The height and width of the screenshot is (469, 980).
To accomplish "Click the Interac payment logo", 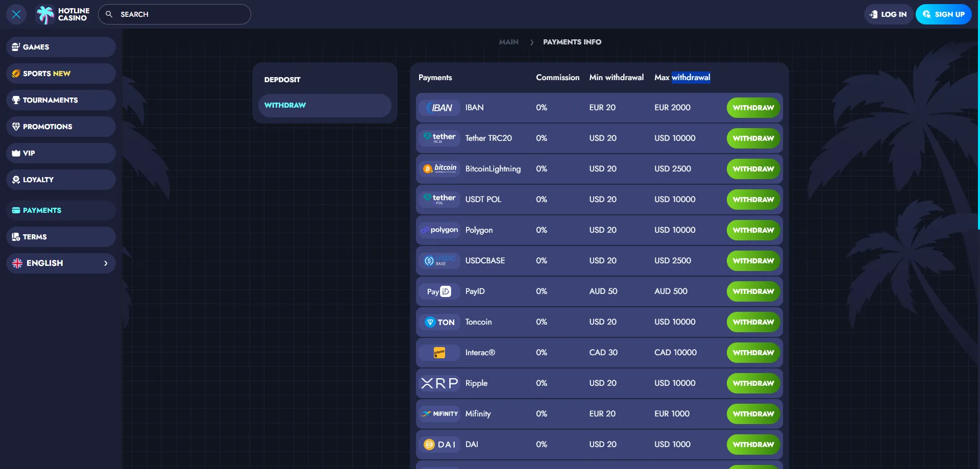I will point(439,353).
